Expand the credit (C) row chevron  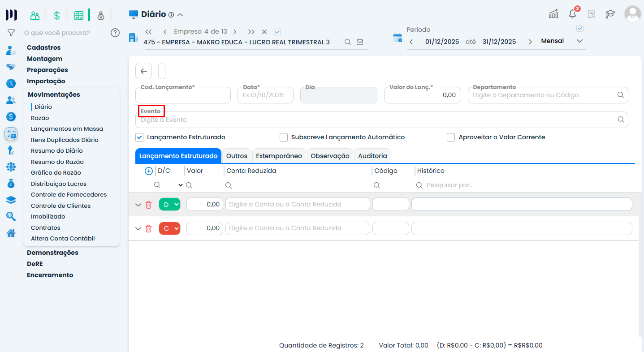click(x=138, y=228)
